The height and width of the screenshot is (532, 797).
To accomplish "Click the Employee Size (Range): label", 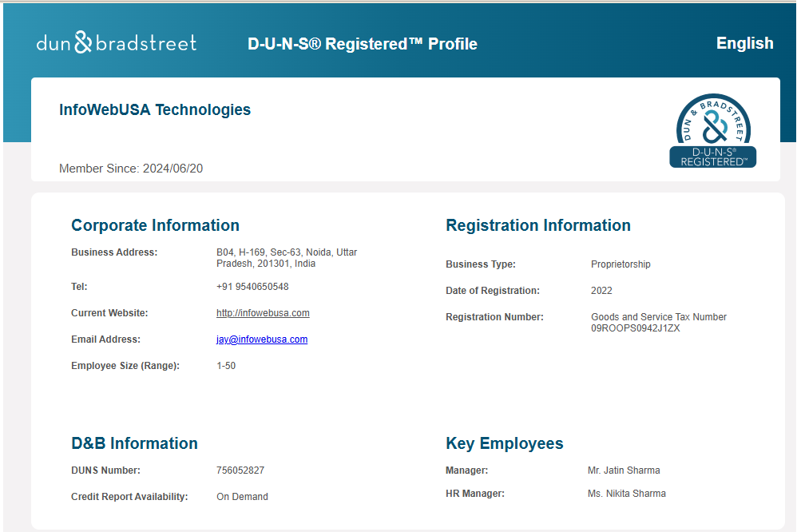I will [x=125, y=366].
